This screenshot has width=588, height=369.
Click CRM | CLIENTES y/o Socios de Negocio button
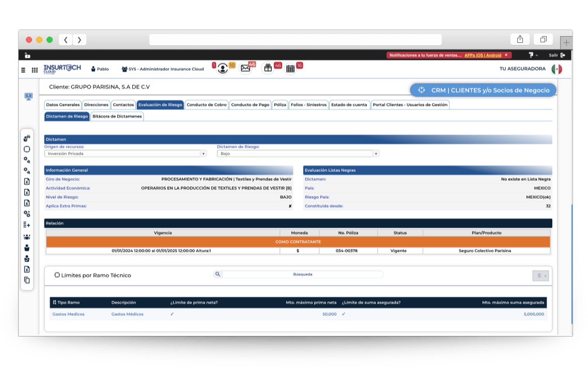[x=483, y=90]
